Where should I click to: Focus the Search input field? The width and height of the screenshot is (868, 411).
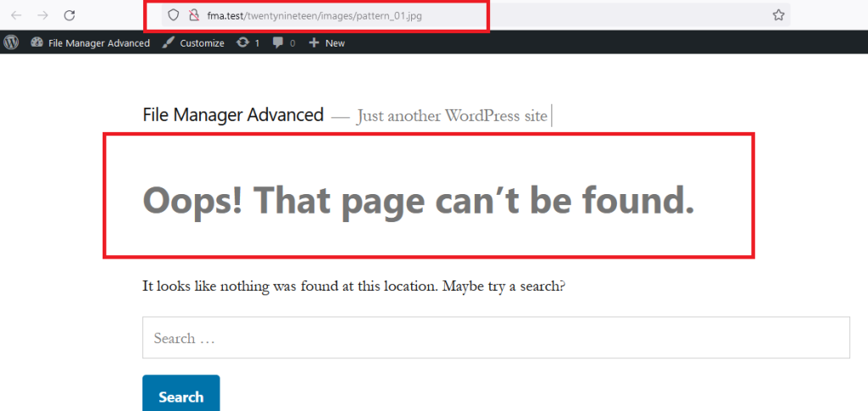pos(496,338)
